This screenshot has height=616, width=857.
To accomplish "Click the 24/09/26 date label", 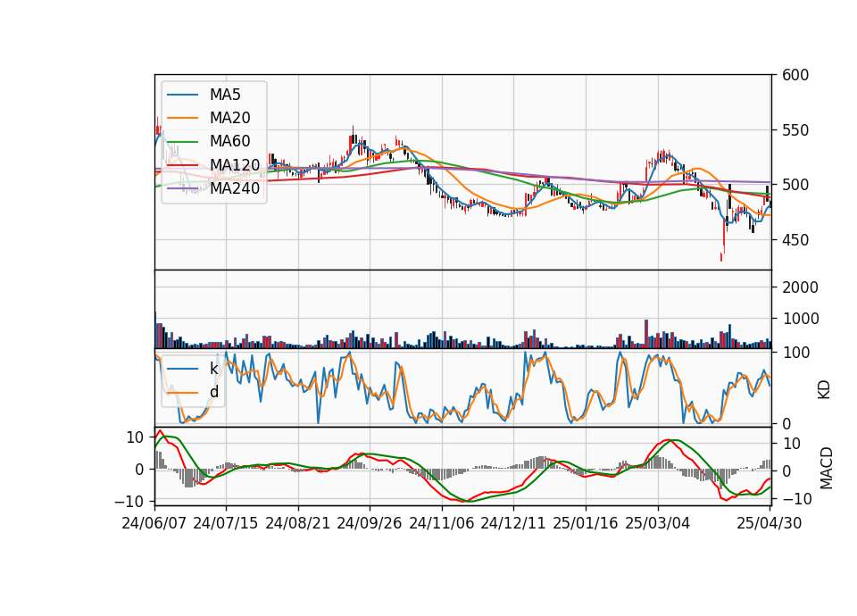I will click(370, 523).
